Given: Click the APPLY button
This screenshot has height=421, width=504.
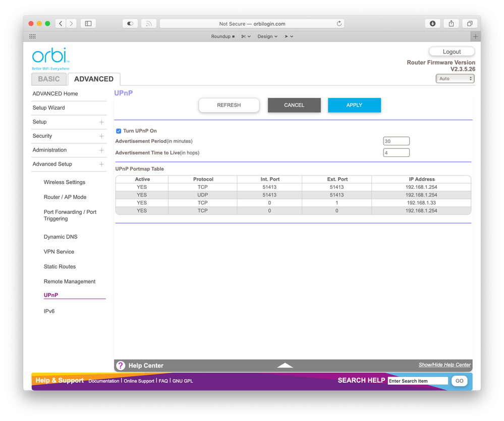Looking at the screenshot, I should coord(354,105).
